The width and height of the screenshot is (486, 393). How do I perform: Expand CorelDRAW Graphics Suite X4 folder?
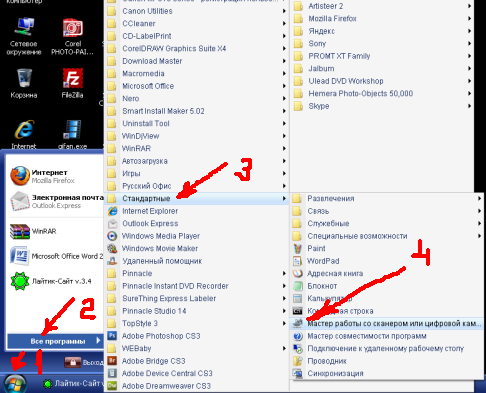coord(197,48)
